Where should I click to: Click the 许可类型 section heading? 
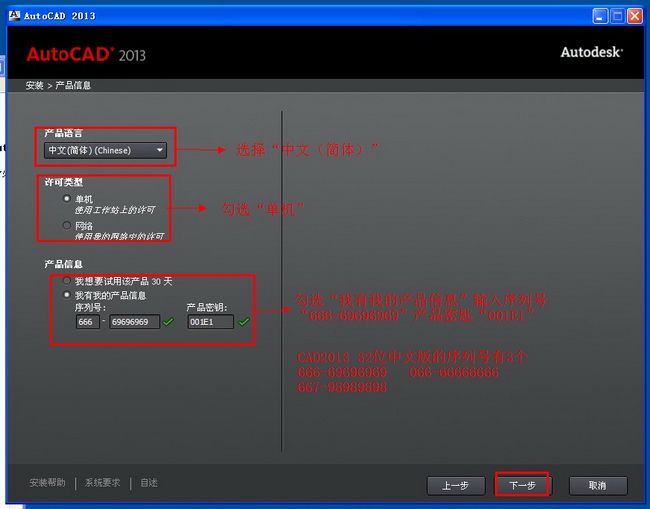63,182
